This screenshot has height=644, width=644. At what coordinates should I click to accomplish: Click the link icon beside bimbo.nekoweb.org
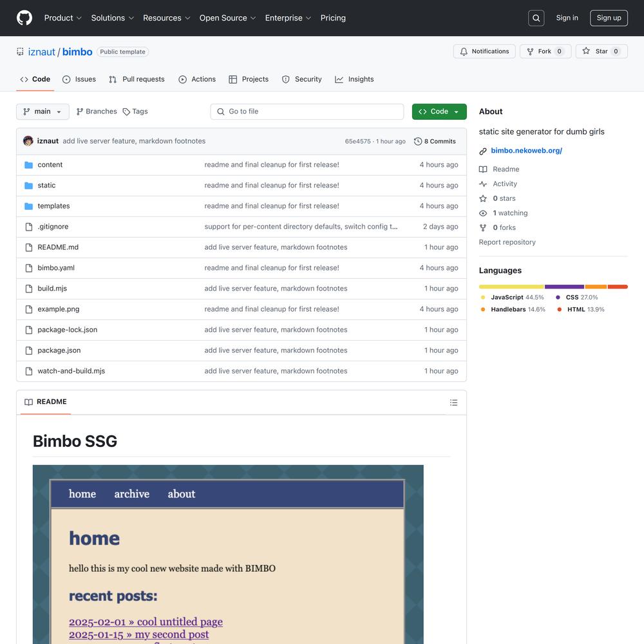[x=483, y=151]
